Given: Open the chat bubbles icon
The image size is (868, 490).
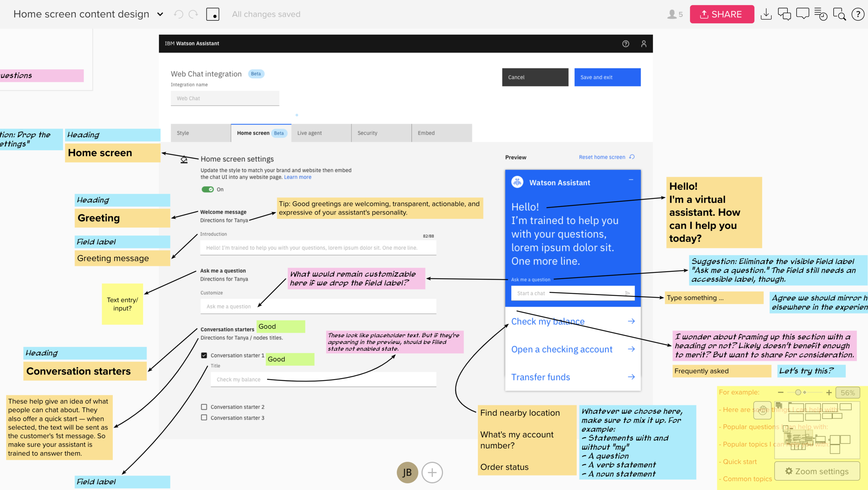Looking at the screenshot, I should (x=784, y=14).
